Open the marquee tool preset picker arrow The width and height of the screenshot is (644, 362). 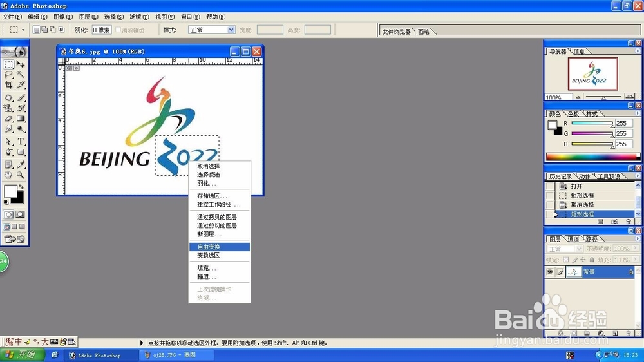tap(23, 30)
